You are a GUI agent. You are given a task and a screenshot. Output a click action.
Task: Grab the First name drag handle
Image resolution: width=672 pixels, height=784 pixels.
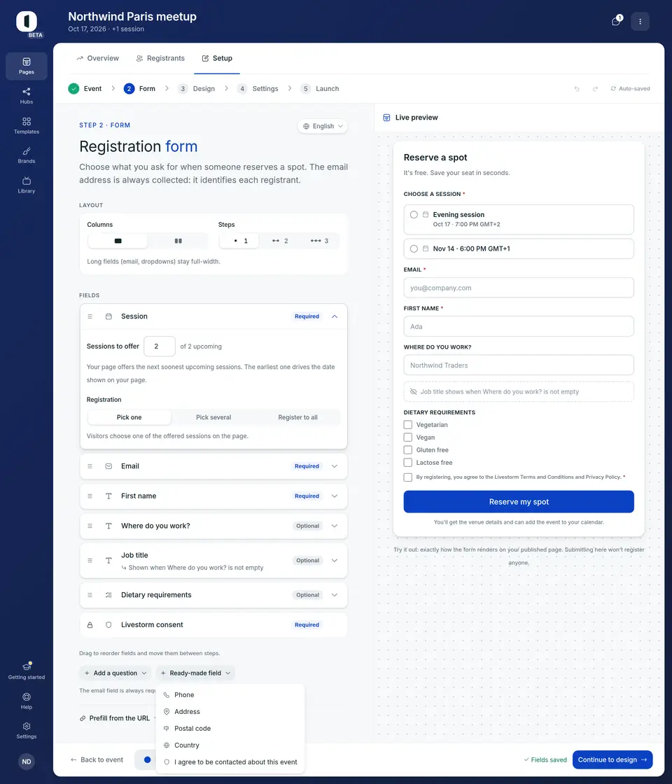pyautogui.click(x=90, y=496)
